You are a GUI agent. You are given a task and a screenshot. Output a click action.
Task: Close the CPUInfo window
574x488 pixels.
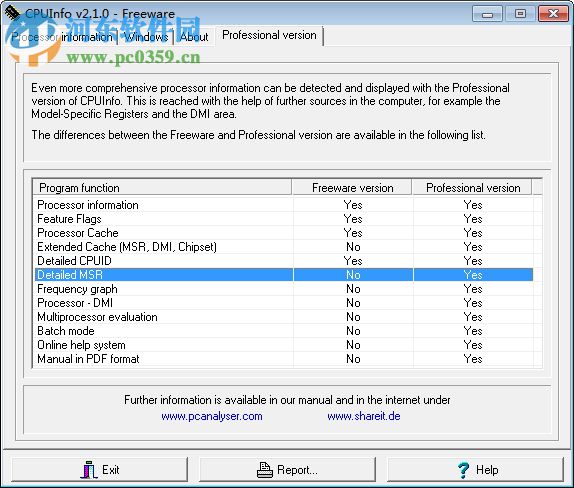click(553, 14)
